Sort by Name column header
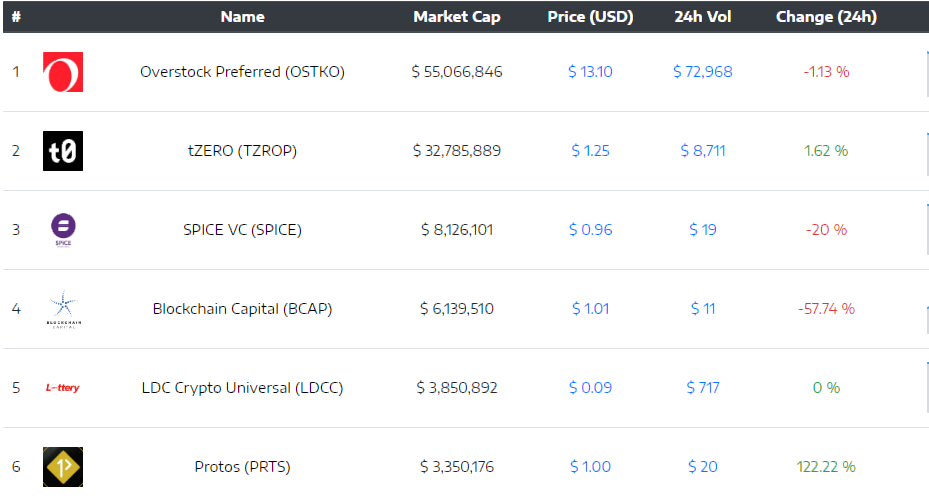The height and width of the screenshot is (501, 929). click(242, 17)
